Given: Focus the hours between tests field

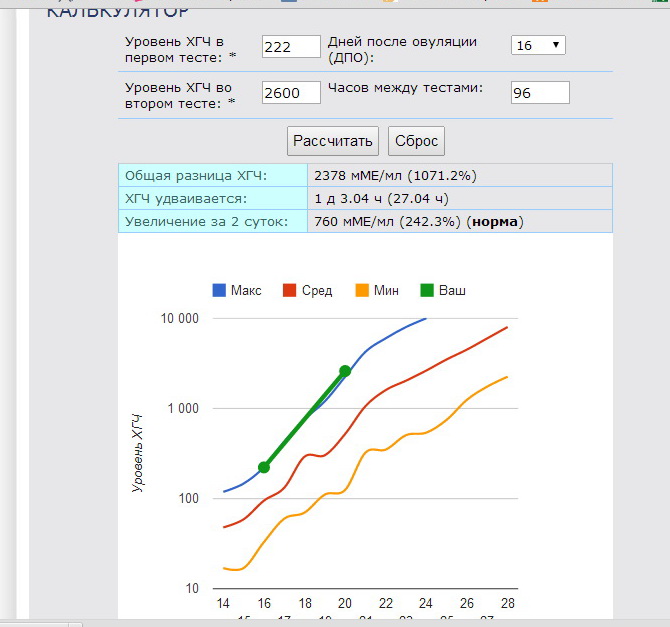Looking at the screenshot, I should click(x=539, y=93).
